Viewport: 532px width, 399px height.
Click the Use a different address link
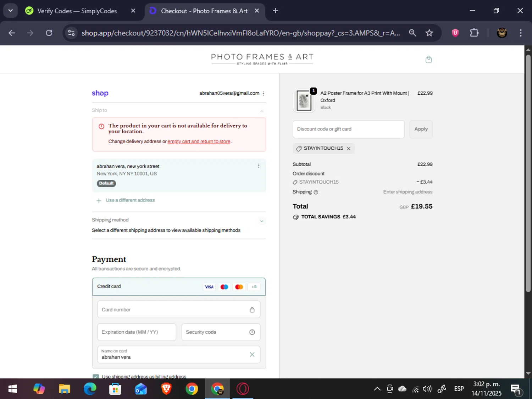(x=130, y=200)
